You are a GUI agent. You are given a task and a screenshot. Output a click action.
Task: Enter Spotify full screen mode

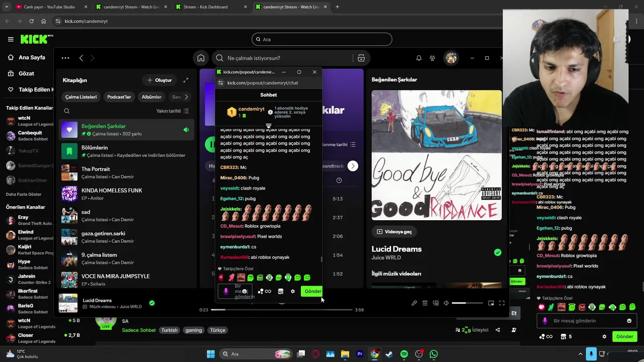pos(502,303)
